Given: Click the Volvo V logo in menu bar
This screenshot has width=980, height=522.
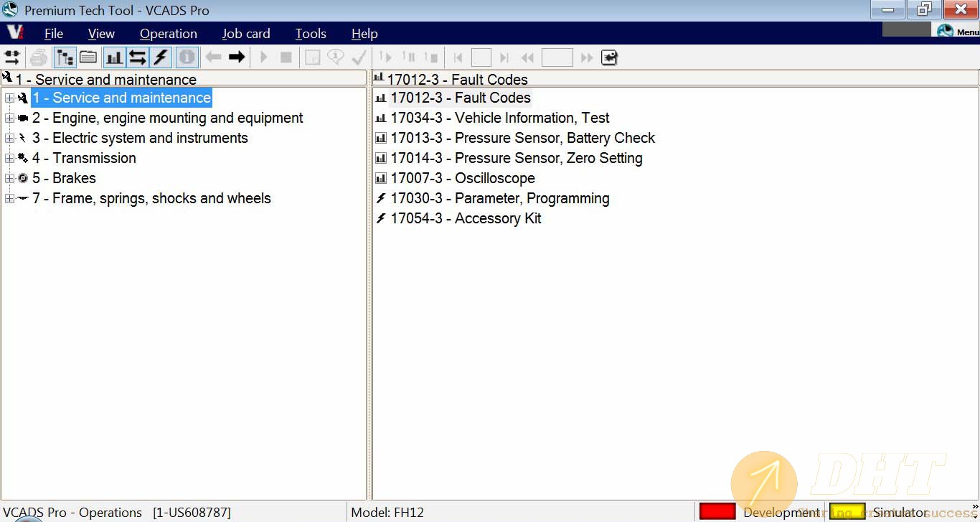Looking at the screenshot, I should pos(15,32).
